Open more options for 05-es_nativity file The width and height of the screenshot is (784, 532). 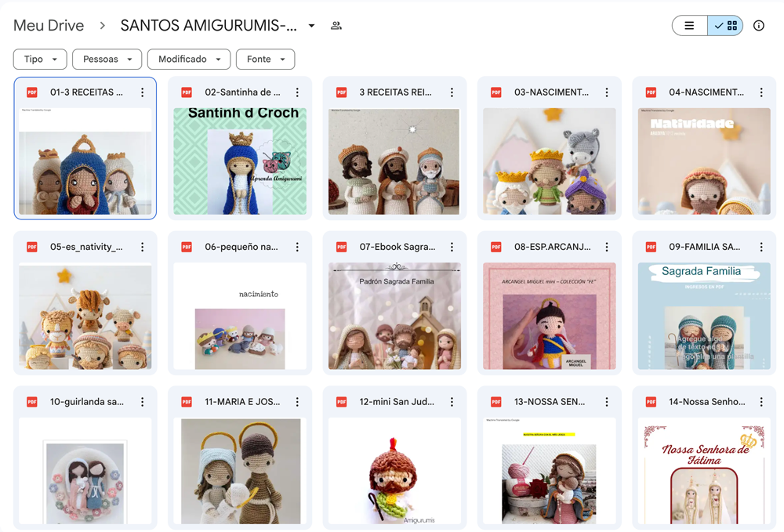tap(143, 247)
